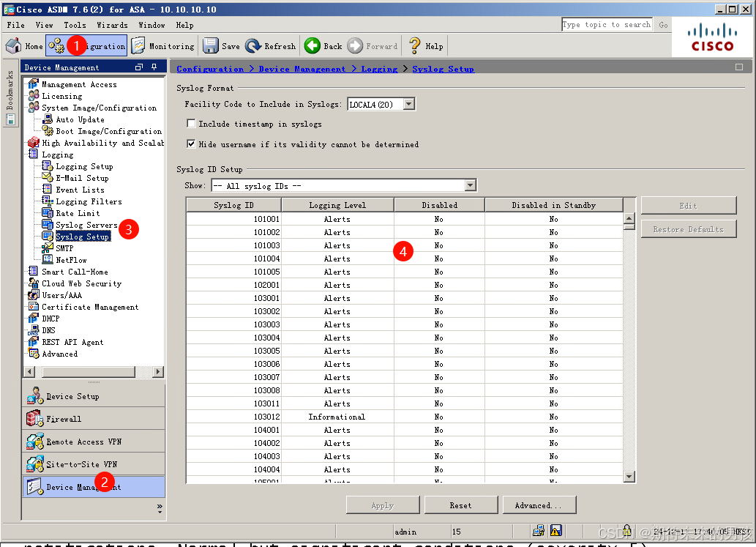Open the Help menu

point(184,25)
